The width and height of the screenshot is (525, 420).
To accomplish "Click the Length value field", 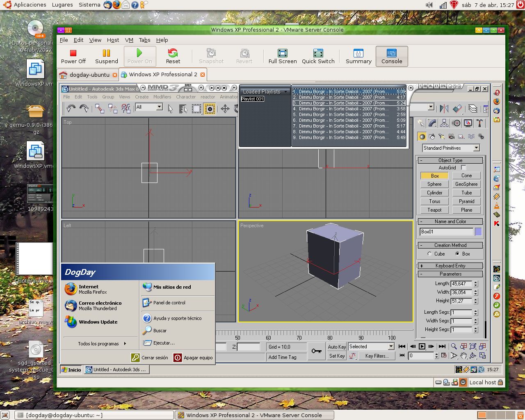I will pos(461,284).
